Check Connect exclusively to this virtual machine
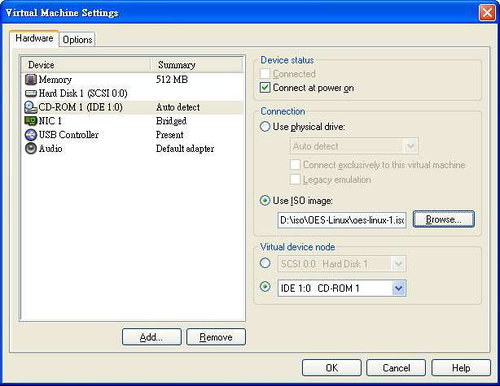This screenshot has width=500, height=386. [295, 165]
